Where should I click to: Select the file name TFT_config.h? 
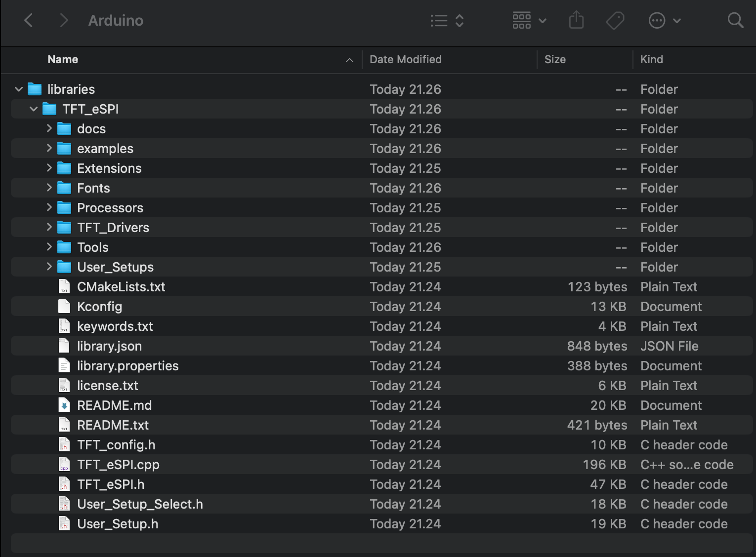click(116, 445)
